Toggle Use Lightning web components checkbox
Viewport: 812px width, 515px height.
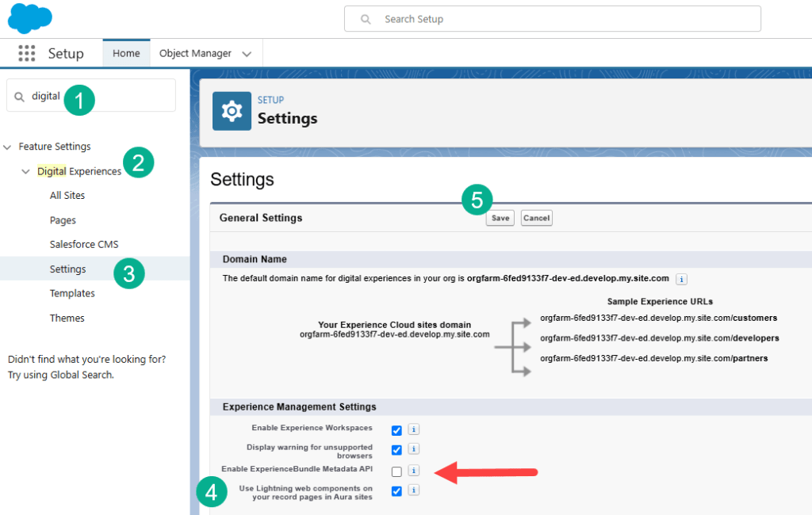click(x=396, y=492)
